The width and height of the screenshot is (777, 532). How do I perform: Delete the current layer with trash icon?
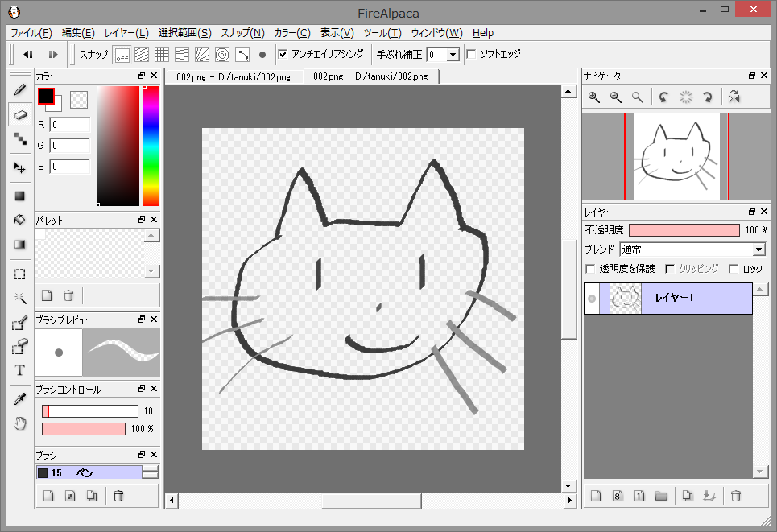point(735,496)
